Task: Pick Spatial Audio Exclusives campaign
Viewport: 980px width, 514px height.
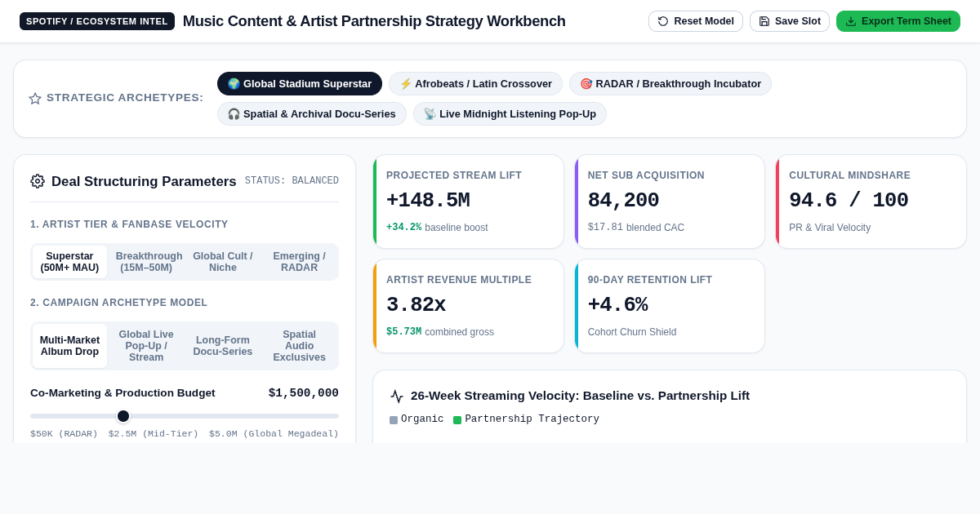Action: (299, 346)
